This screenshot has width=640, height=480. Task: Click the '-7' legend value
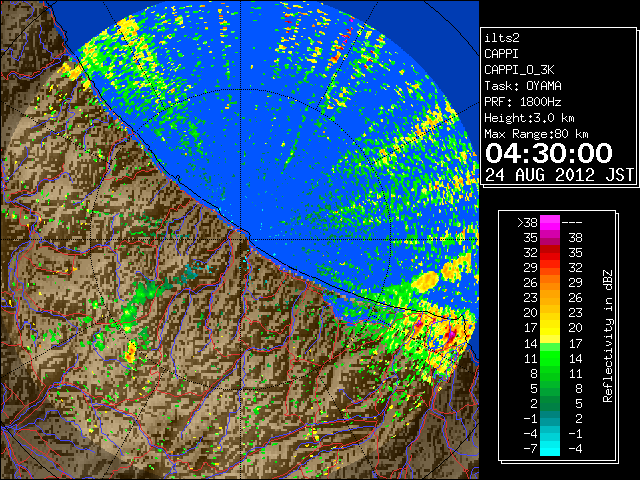pos(530,449)
